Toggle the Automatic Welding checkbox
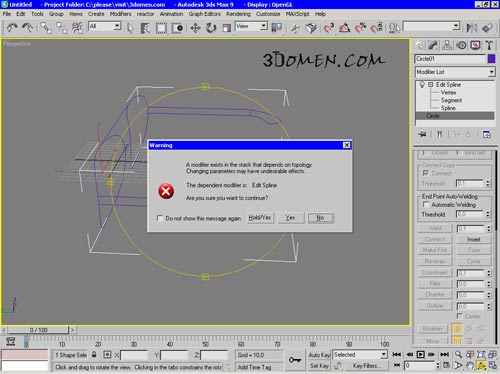This screenshot has width=500, height=374. 426,204
